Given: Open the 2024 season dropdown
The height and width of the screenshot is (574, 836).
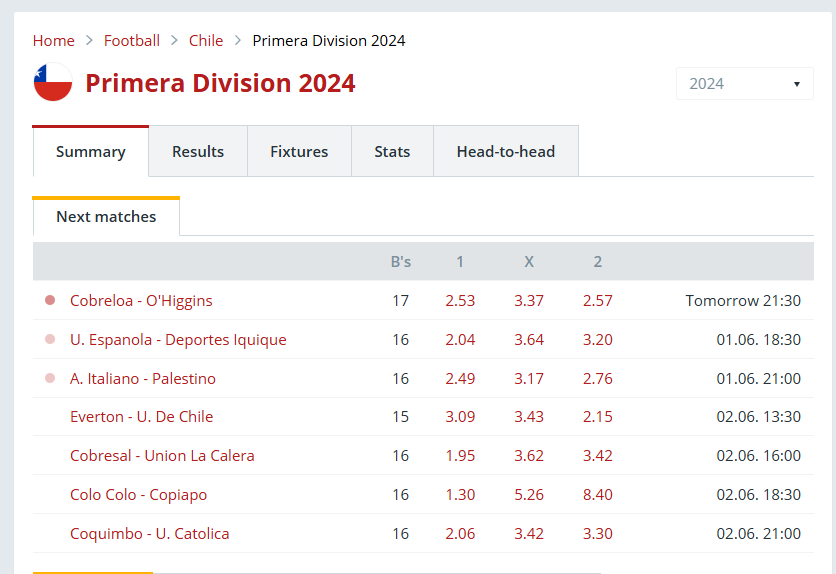Looking at the screenshot, I should click(744, 84).
